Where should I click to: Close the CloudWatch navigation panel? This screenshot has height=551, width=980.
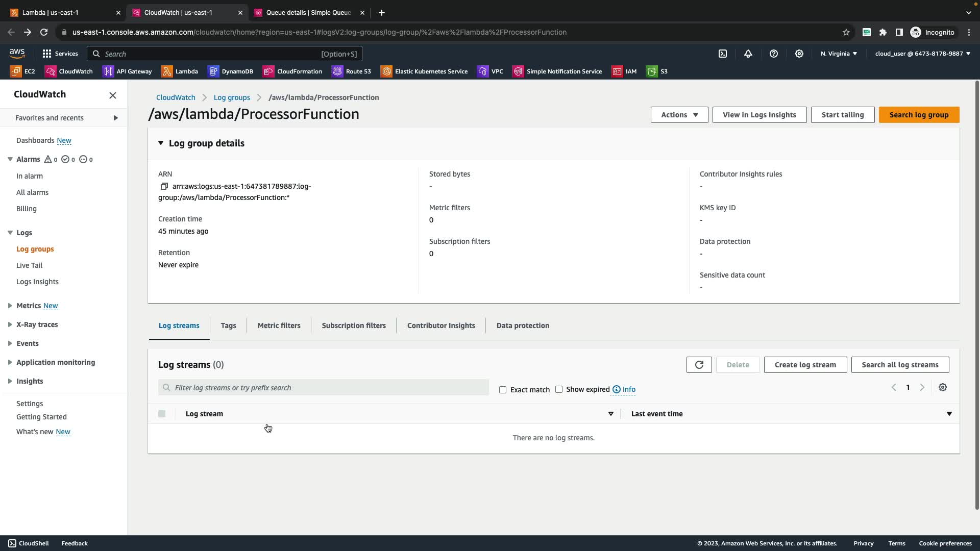click(113, 95)
